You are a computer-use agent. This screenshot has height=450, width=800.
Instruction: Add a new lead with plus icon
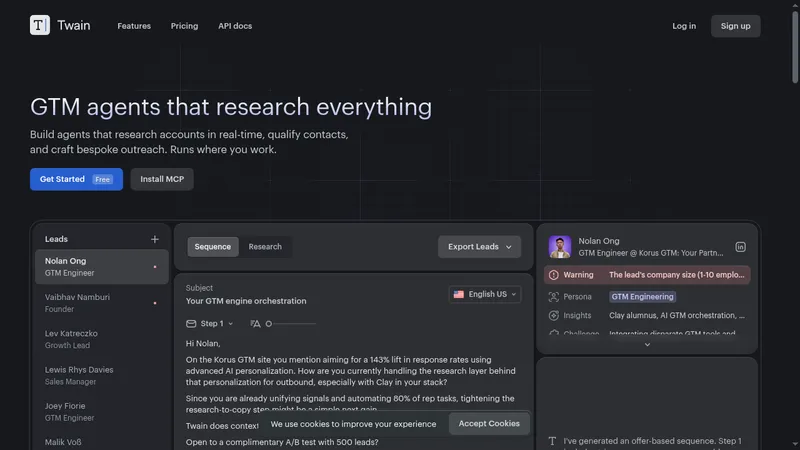coord(155,239)
